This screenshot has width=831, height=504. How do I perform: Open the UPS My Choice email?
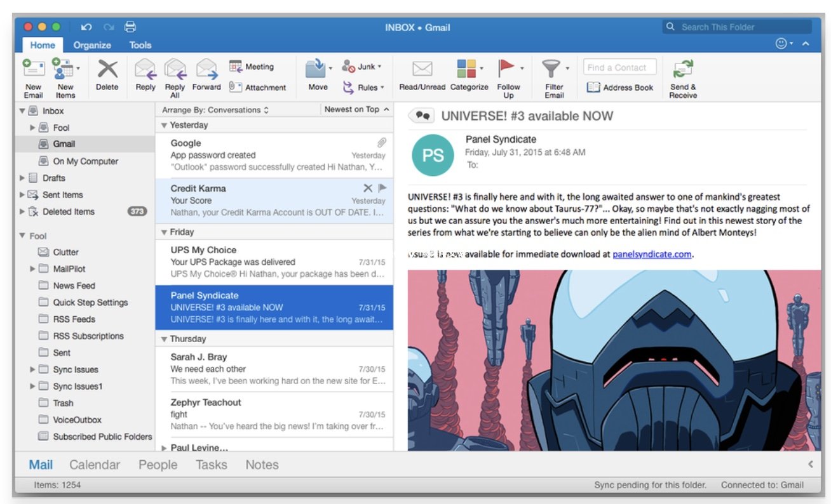[x=274, y=262]
